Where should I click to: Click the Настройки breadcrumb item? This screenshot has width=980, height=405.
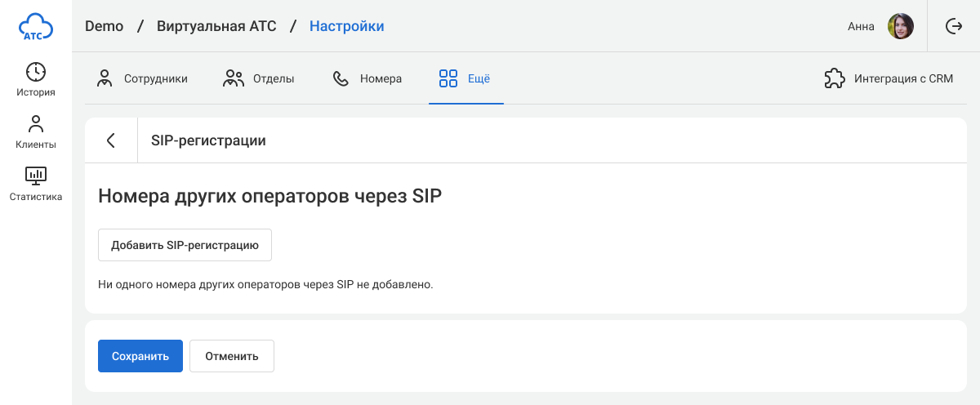pyautogui.click(x=346, y=26)
